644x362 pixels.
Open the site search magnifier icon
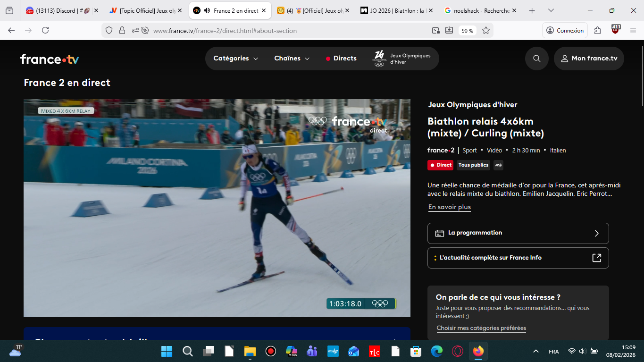click(536, 59)
